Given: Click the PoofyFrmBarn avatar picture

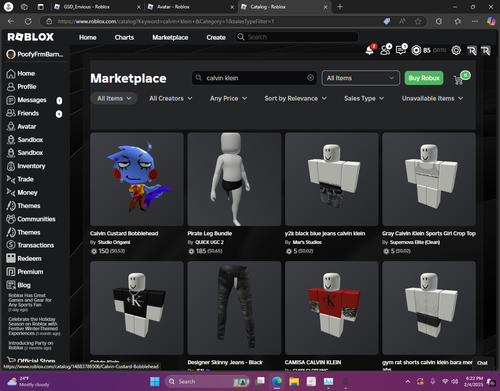Looking at the screenshot, I should [11, 54].
